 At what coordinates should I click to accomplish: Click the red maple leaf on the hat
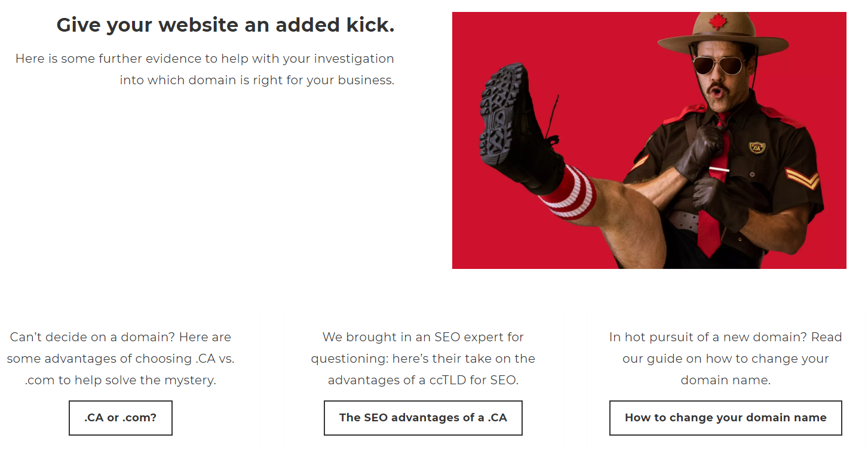717,23
